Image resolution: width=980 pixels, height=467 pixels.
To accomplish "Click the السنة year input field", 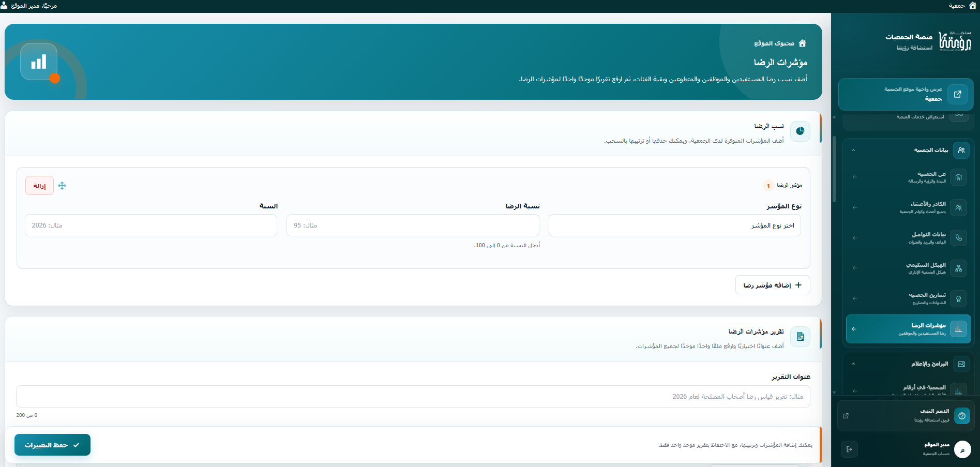I will [x=151, y=225].
